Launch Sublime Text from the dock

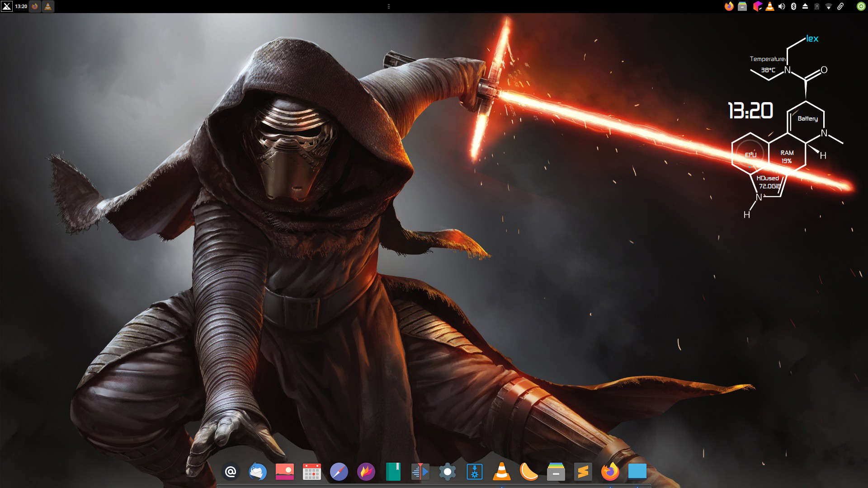[x=583, y=472]
